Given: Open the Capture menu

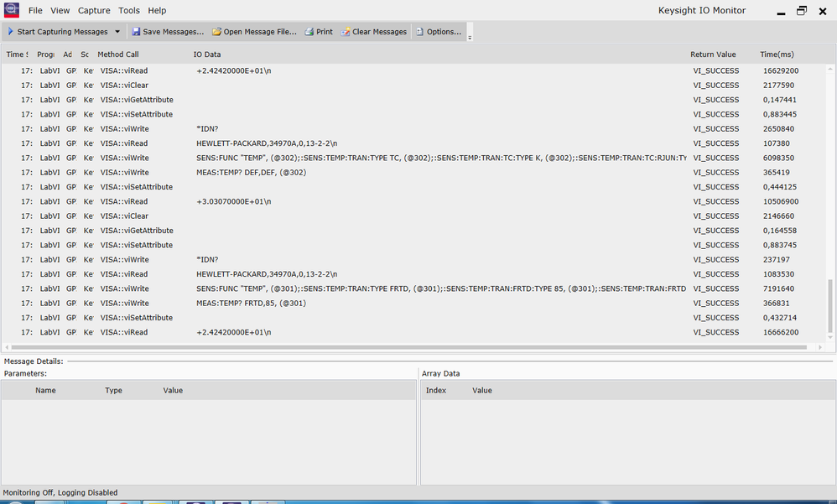Looking at the screenshot, I should click(94, 10).
